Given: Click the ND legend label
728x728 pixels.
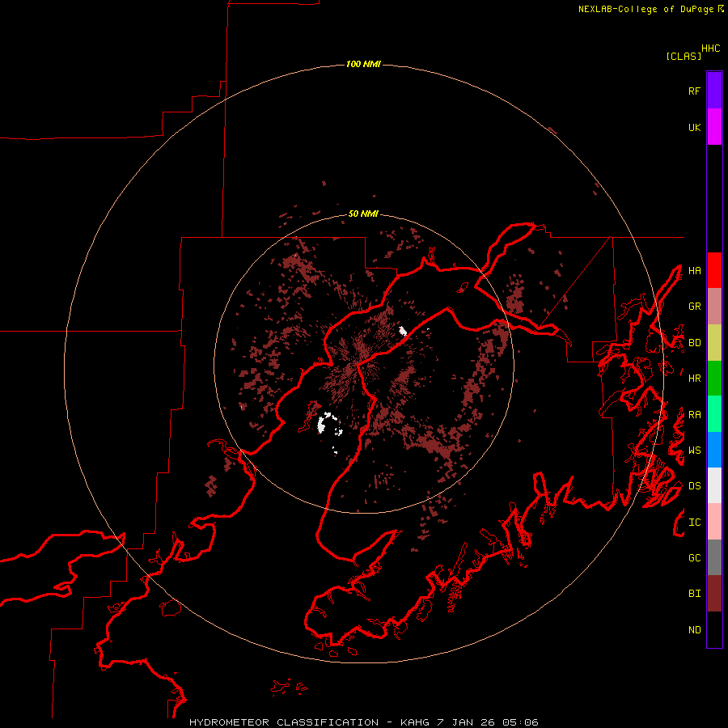Looking at the screenshot, I should tap(694, 630).
